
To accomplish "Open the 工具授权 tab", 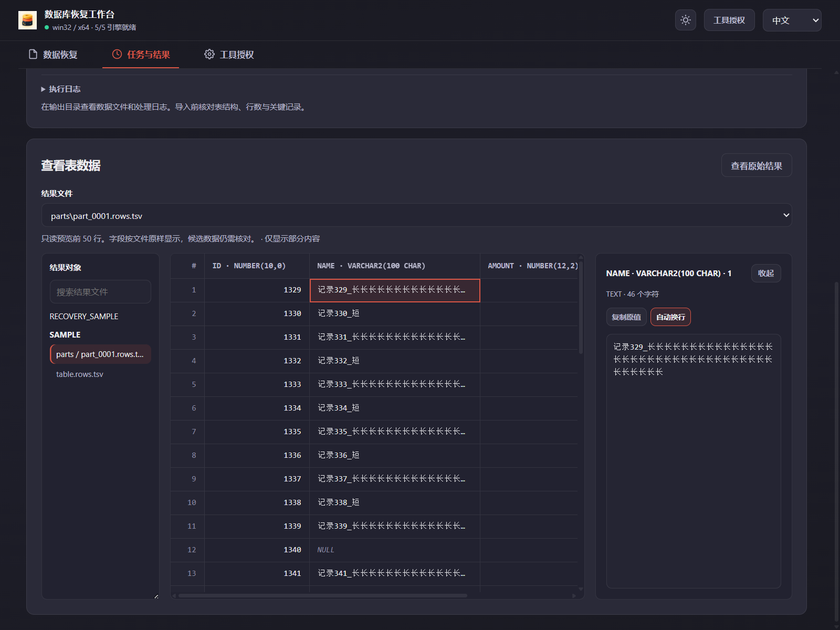I will (x=229, y=55).
